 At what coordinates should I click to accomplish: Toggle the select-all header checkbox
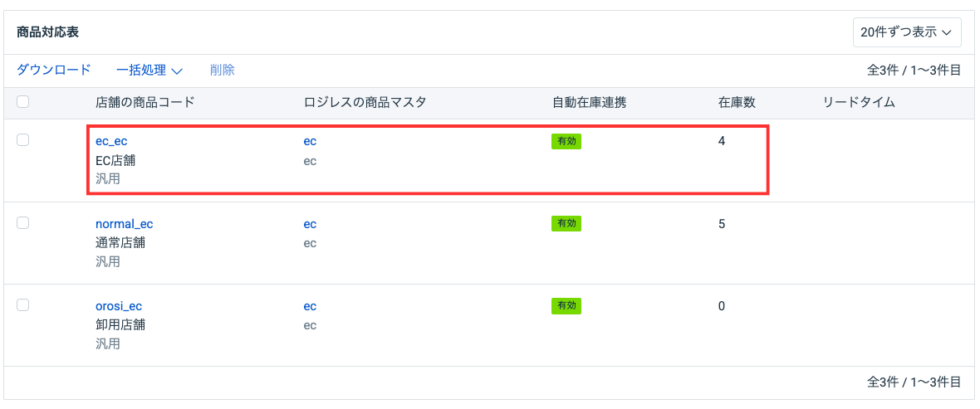(x=23, y=102)
